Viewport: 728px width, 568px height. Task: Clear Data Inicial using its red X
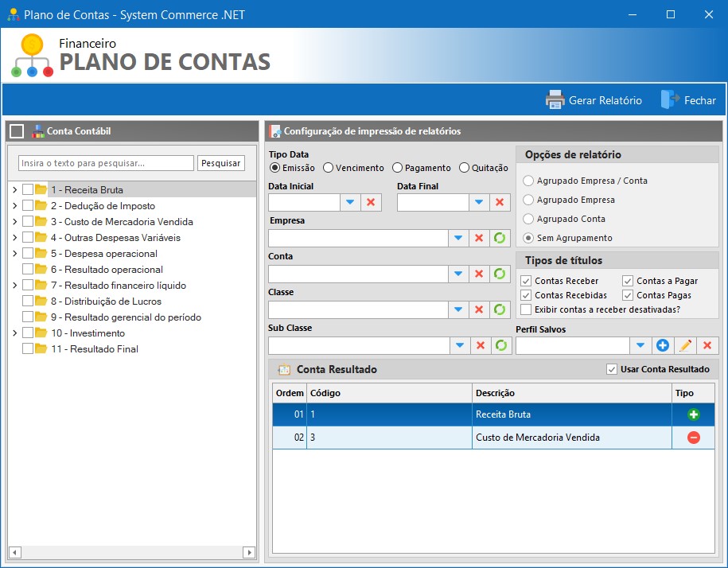[368, 202]
